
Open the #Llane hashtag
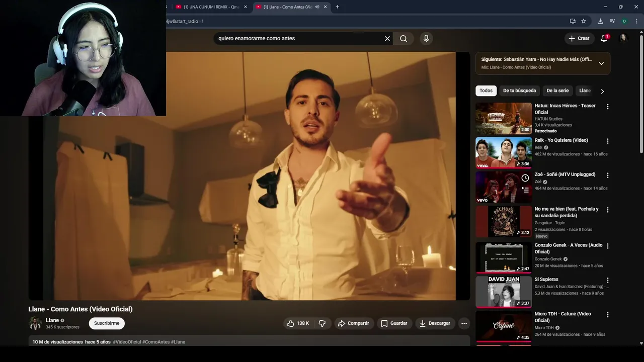(178, 342)
